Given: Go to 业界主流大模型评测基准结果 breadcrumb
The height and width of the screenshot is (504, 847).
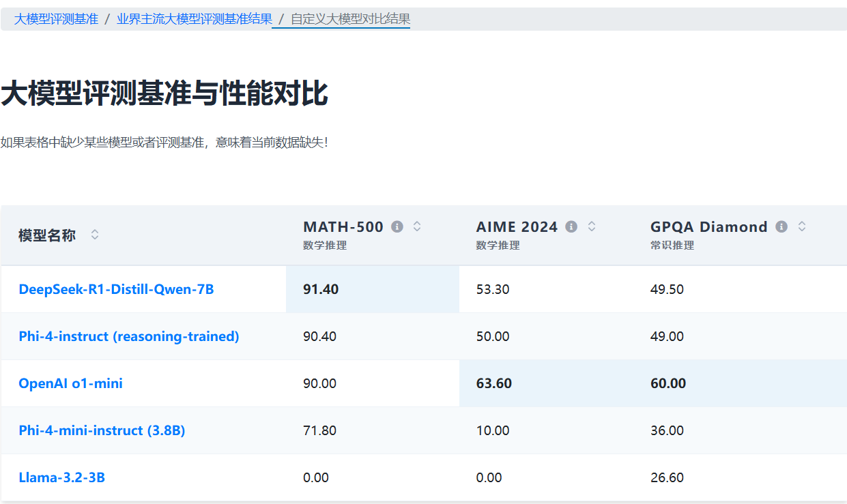Looking at the screenshot, I should coord(194,19).
